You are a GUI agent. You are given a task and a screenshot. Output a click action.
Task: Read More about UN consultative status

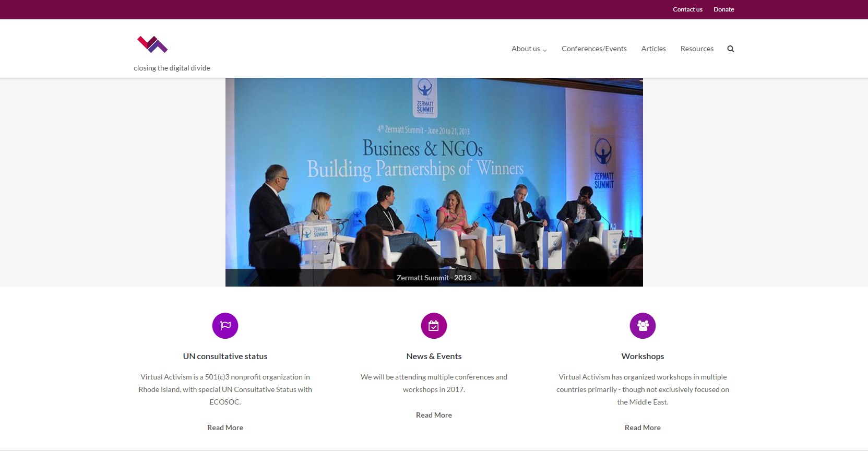(225, 428)
